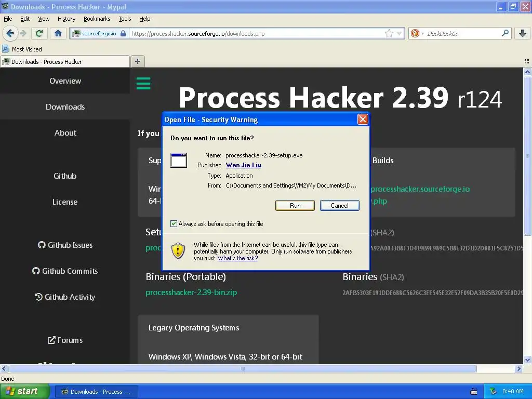The image size is (532, 399).
Task: Click the vertical scrollbar up arrow
Action: tap(527, 72)
